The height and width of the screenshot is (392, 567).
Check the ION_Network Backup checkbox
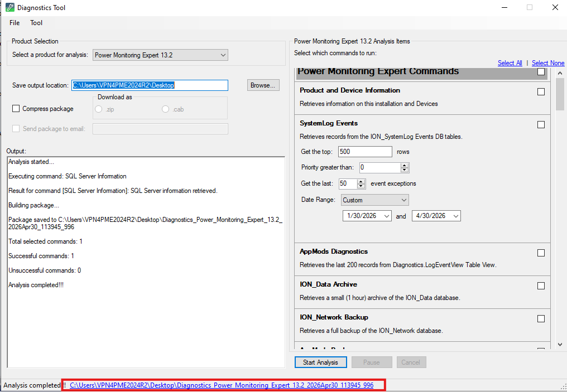[x=541, y=318]
